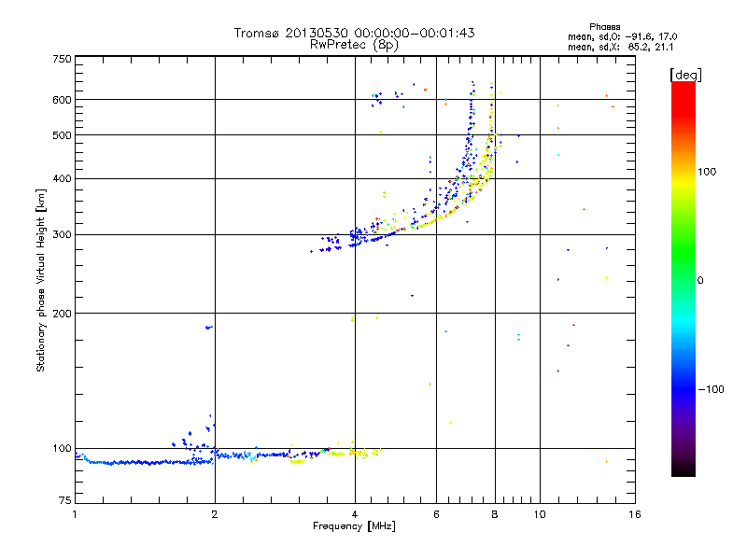The image size is (747, 560).
Task: Click the y-axis label "300"
Action: click(x=62, y=234)
